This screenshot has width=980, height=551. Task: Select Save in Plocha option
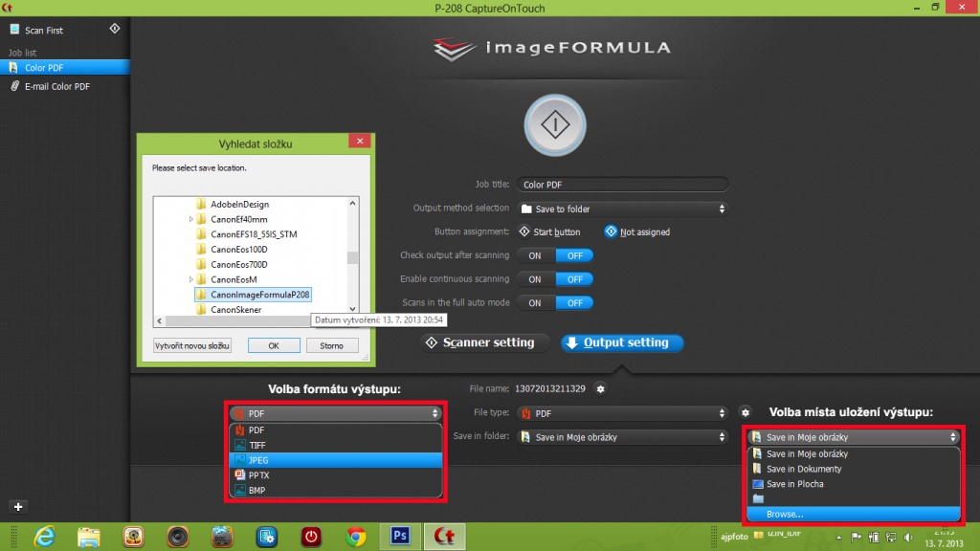point(854,484)
